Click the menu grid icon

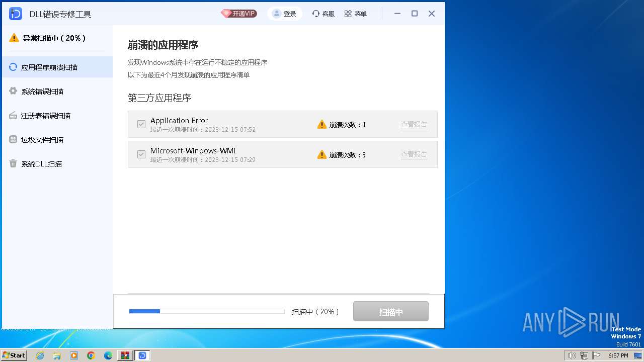348,14
